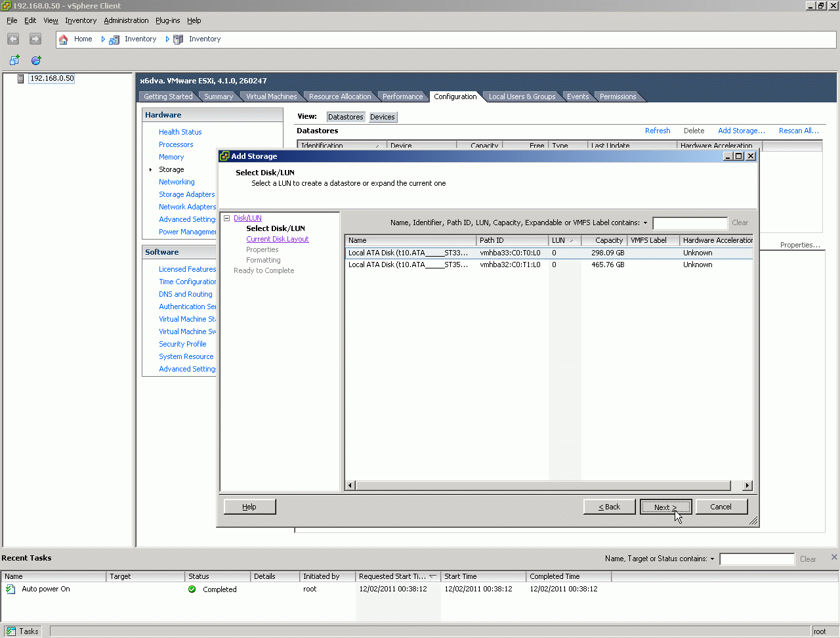The image size is (840, 638).
Task: Open the dropdown arrow after Home in breadcrumb
Action: (103, 39)
